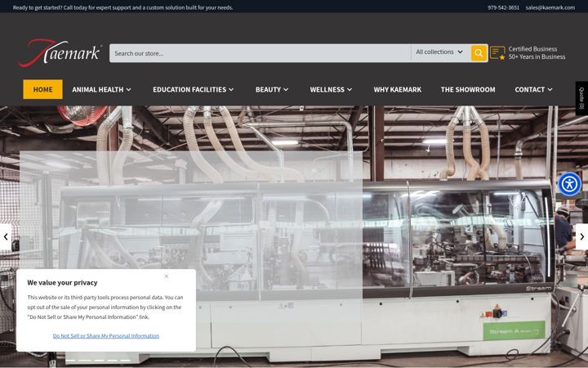Viewport: 588px width, 368px height.
Task: Click the sales@kaemark.com email link
Action: tap(550, 7)
